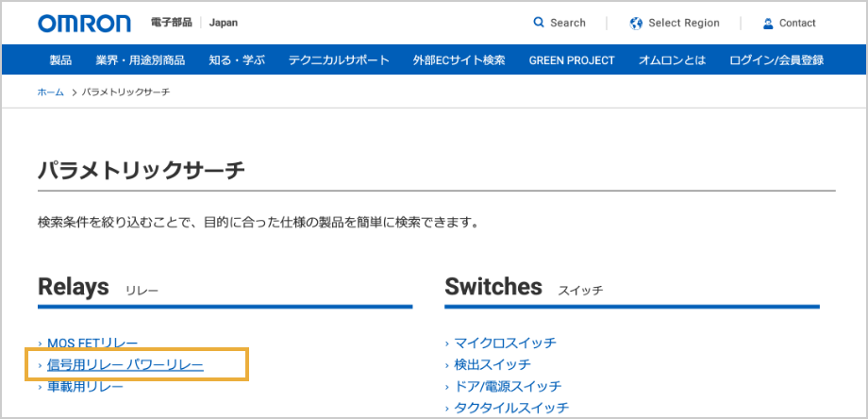Click the OMRON logo
Image resolution: width=868 pixels, height=419 pixels.
87,23
